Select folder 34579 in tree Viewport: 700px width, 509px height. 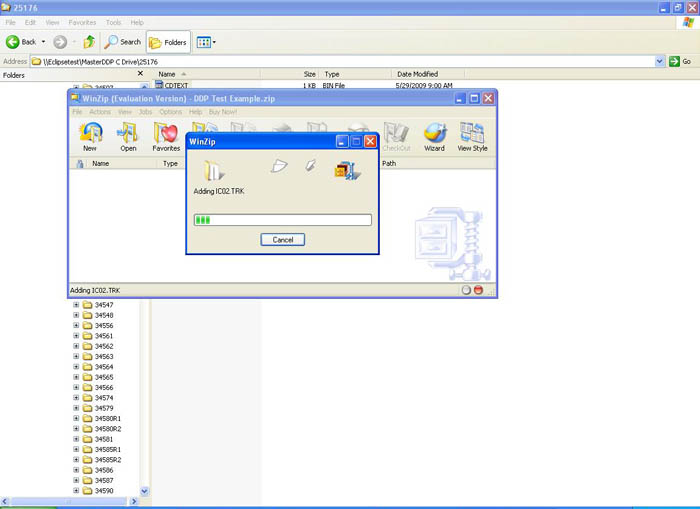tap(104, 408)
